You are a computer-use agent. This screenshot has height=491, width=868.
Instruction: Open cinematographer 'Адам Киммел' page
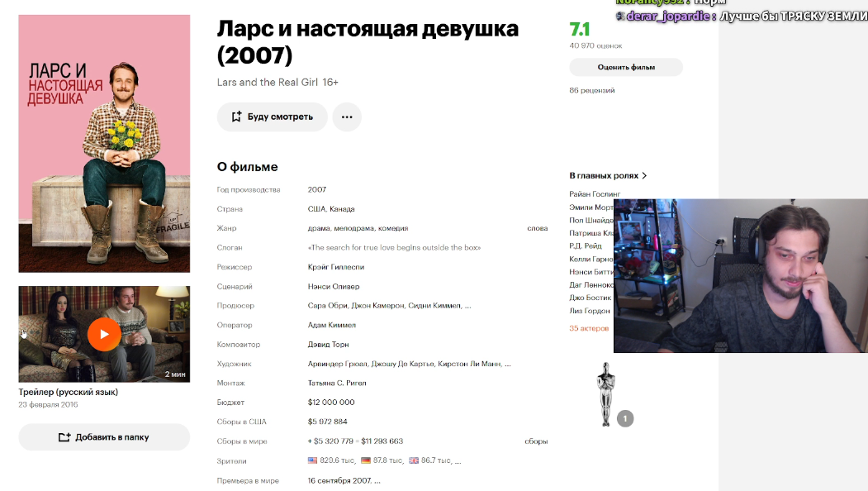[x=331, y=326]
